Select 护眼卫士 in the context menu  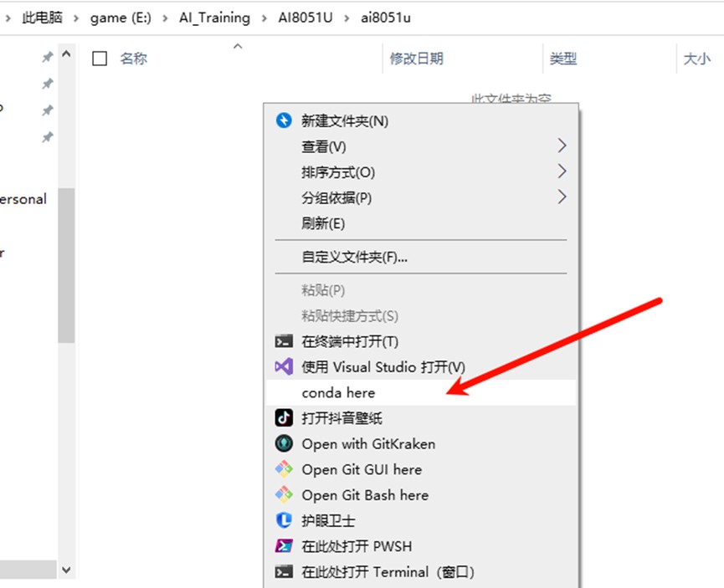coord(421,520)
